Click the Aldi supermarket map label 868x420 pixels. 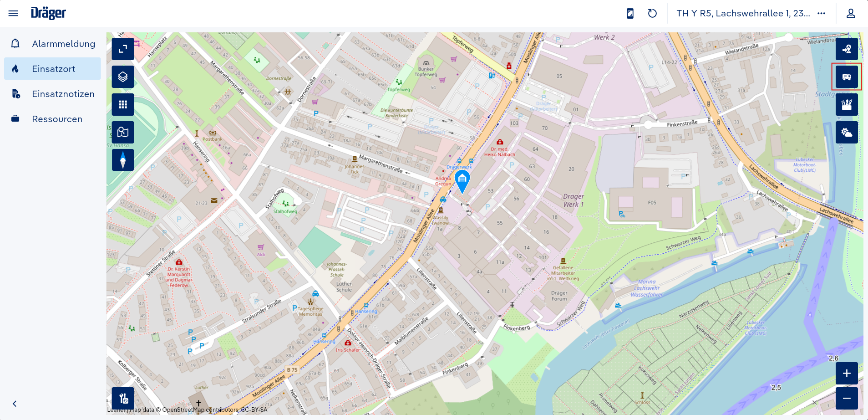tap(261, 255)
